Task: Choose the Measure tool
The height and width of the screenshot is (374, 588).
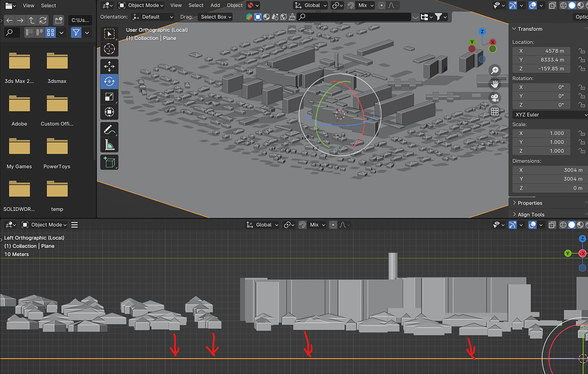Action: 109,145
